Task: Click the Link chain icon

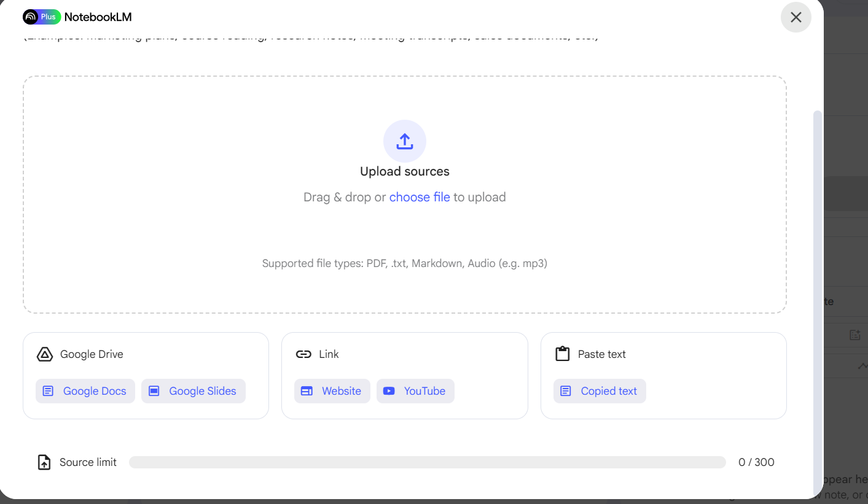Action: coord(303,354)
